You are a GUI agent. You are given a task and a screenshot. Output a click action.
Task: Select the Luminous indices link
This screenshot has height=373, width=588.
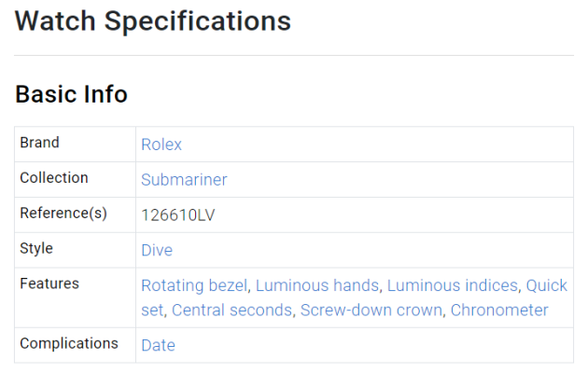click(x=453, y=285)
